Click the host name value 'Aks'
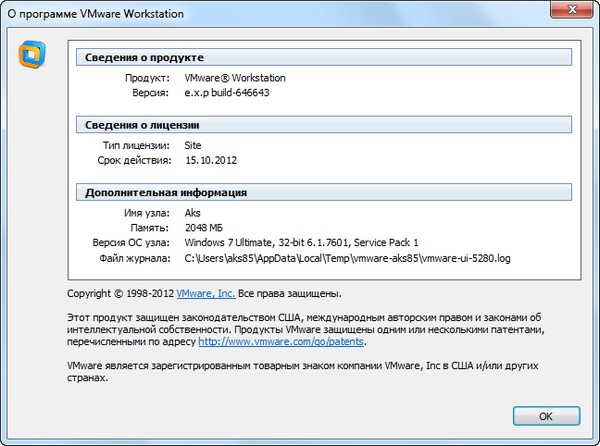 (194, 213)
